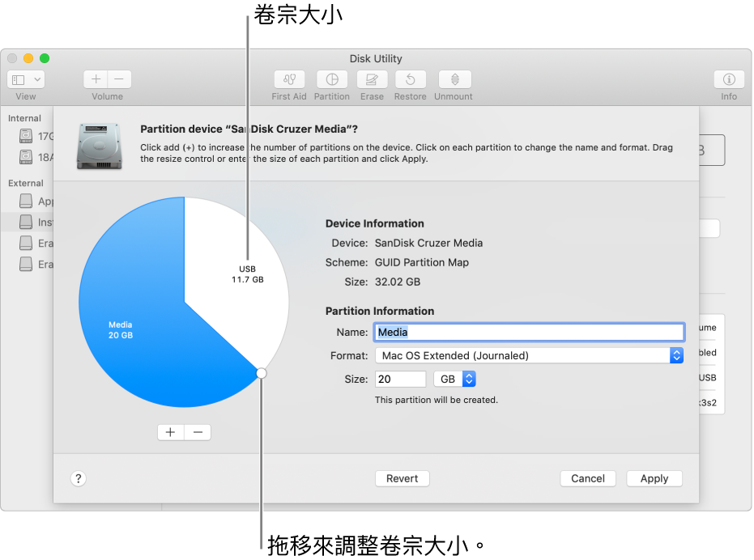754x560 pixels.
Task: Click the partition Name field containing Media
Action: click(x=529, y=332)
